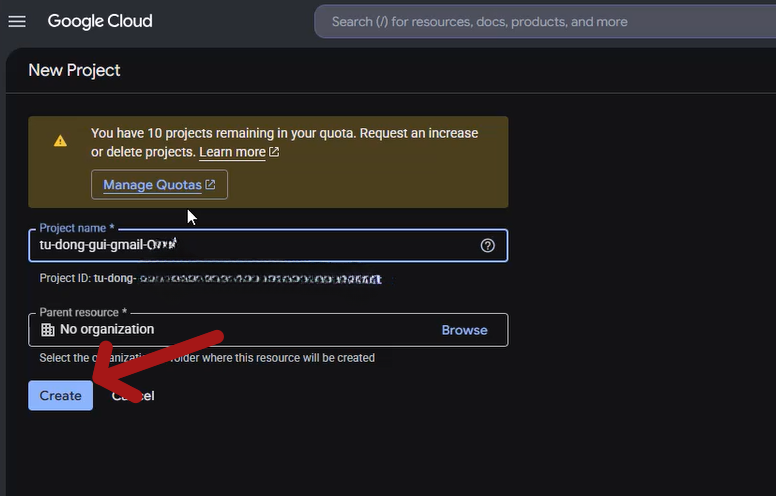Click the 'Select the organization' helper text
Image resolution: width=776 pixels, height=496 pixels.
coord(207,357)
